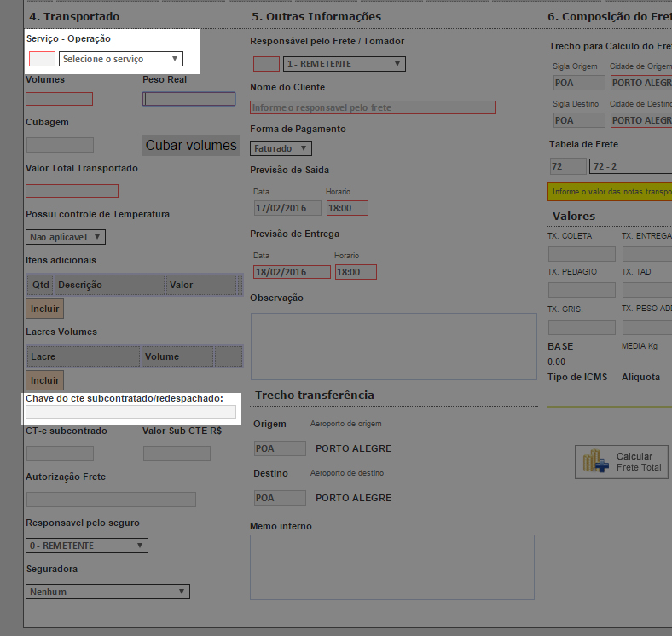The width and height of the screenshot is (672, 636).
Task: Click Incluir under Itens adicionais
Action: click(x=44, y=308)
